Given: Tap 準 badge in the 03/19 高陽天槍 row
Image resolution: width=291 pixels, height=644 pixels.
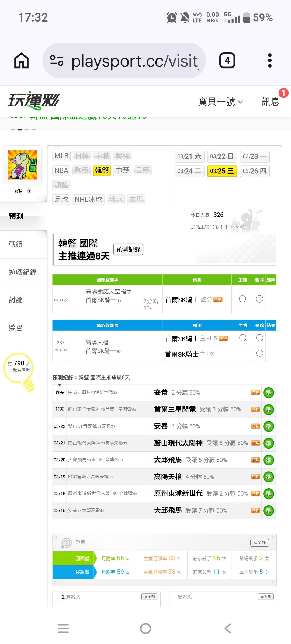Looking at the screenshot, I should click(268, 477).
